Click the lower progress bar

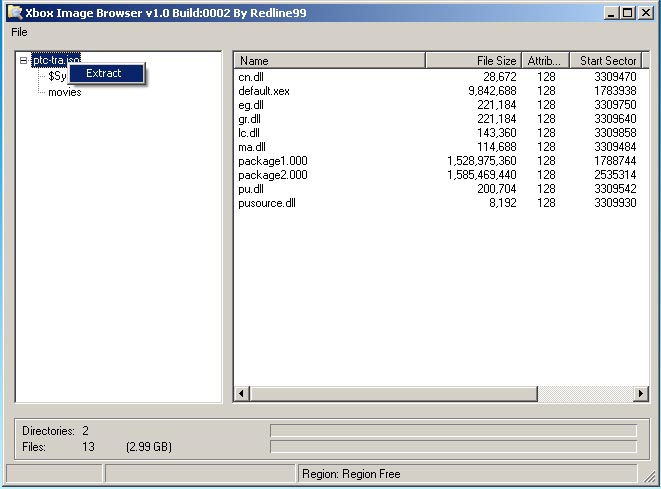coord(453,446)
